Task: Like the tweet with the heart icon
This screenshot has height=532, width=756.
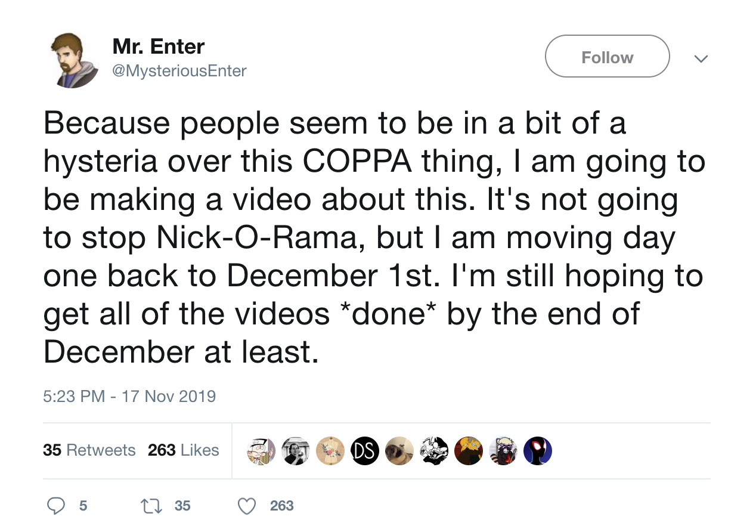Action: click(x=246, y=506)
